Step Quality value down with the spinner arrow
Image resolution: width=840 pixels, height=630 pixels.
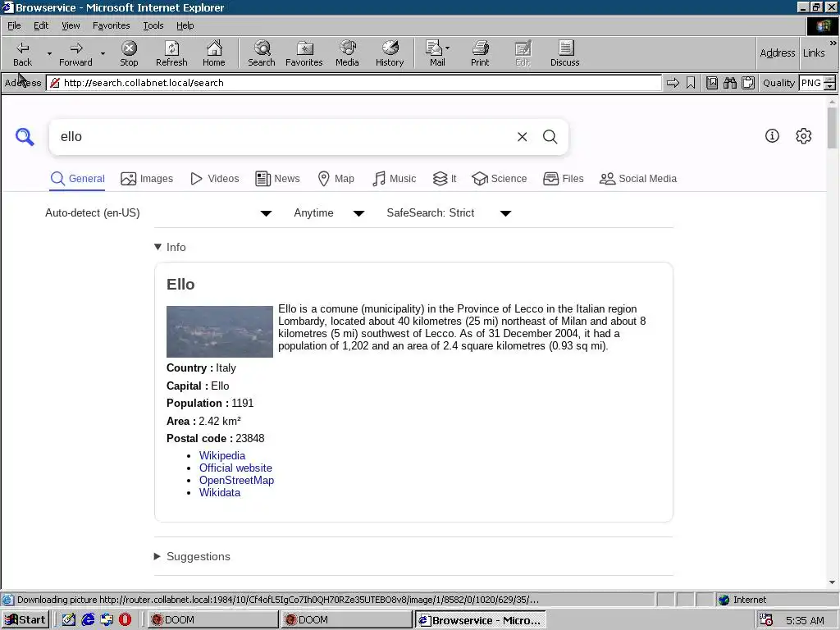(x=830, y=86)
